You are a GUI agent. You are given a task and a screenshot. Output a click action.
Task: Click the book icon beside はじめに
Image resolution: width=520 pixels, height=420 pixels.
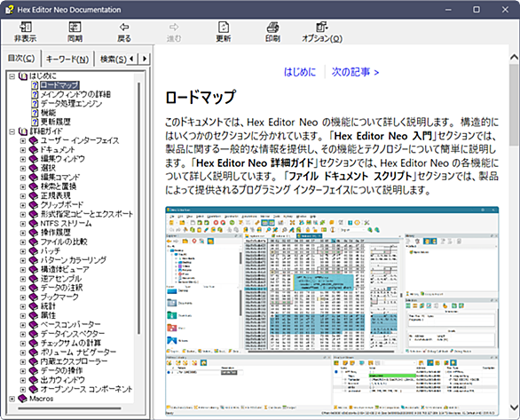pyautogui.click(x=23, y=76)
